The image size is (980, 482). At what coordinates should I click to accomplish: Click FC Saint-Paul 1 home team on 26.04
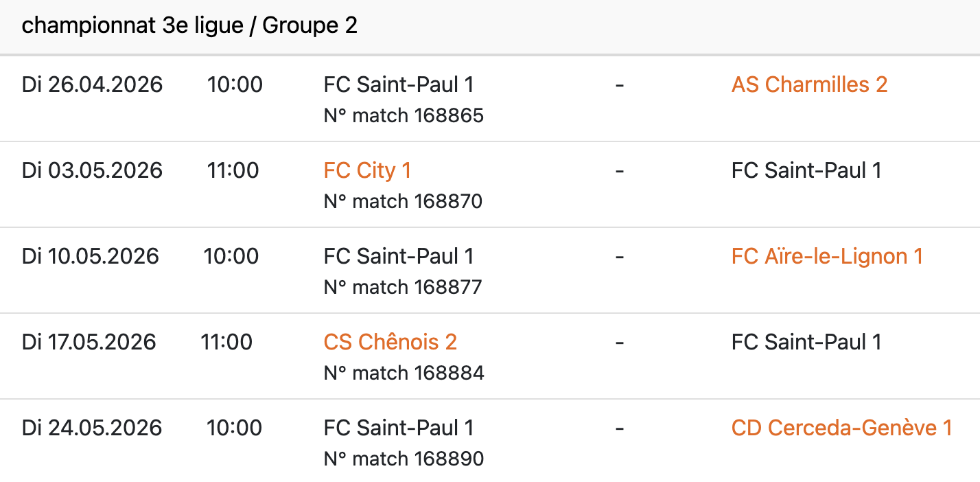pos(398,84)
